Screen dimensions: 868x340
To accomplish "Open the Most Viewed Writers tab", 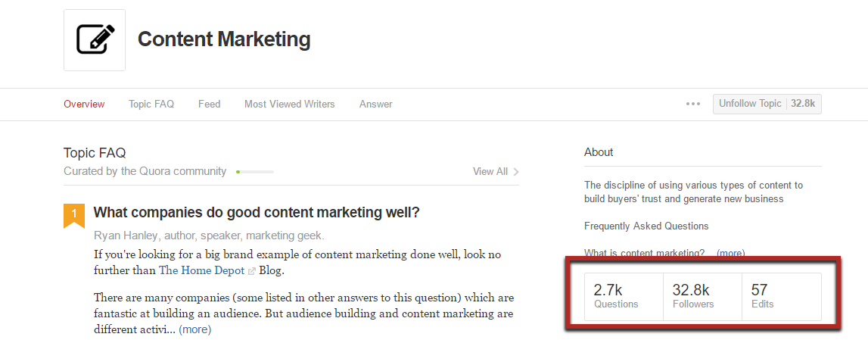I will tap(290, 104).
